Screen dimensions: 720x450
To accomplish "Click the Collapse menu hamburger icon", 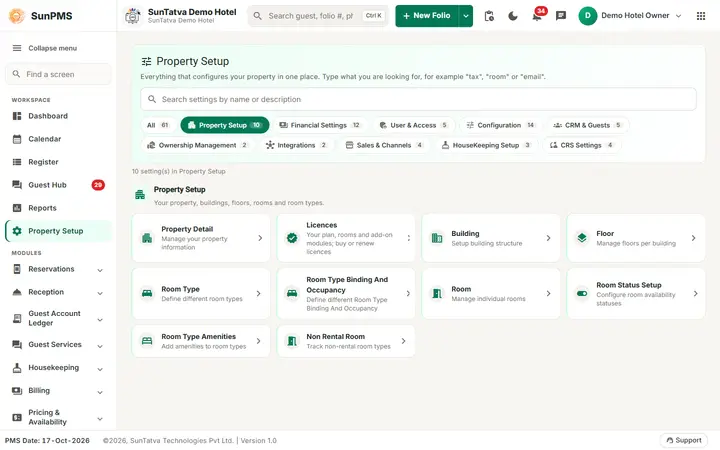I will click(17, 48).
